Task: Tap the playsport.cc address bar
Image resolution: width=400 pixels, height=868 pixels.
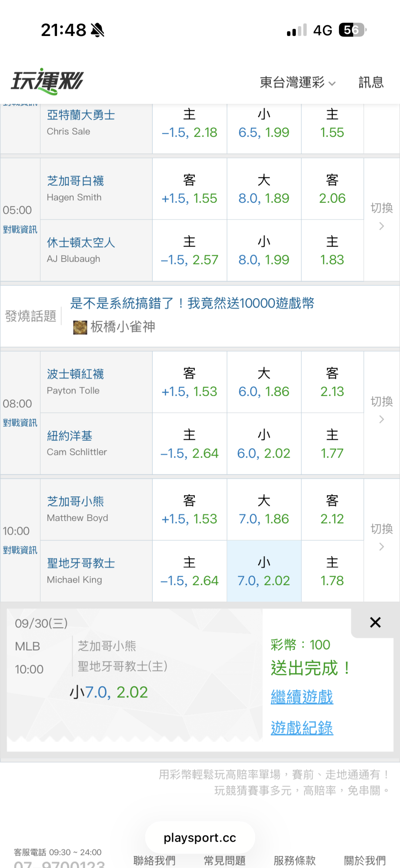Action: click(x=200, y=837)
